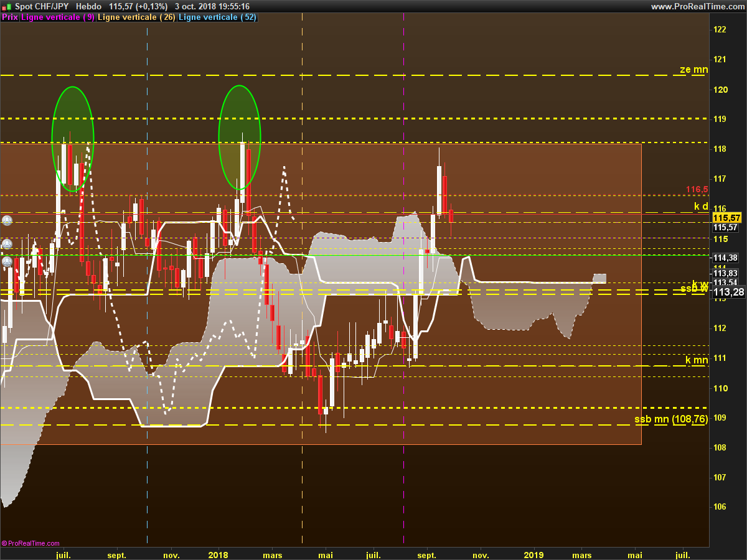Image resolution: width=747 pixels, height=560 pixels.
Task: Select the right green ellipse annotation
Action: [x=240, y=138]
